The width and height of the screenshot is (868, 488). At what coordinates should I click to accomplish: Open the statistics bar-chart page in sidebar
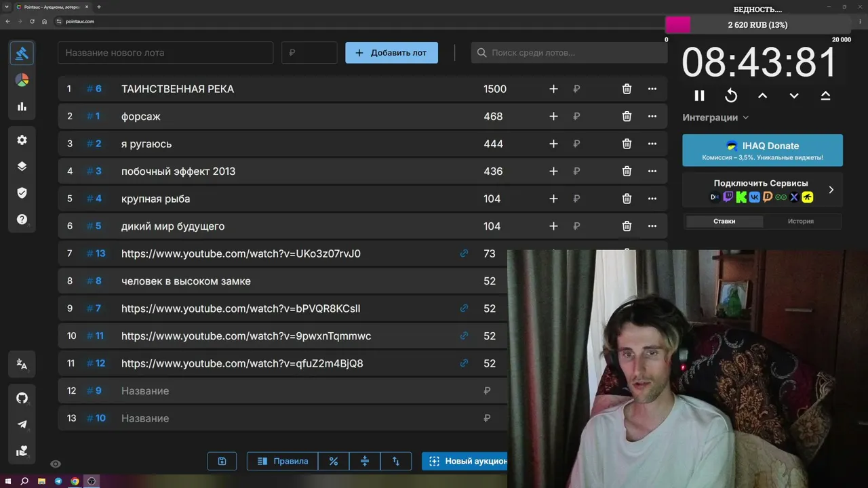[x=22, y=106]
